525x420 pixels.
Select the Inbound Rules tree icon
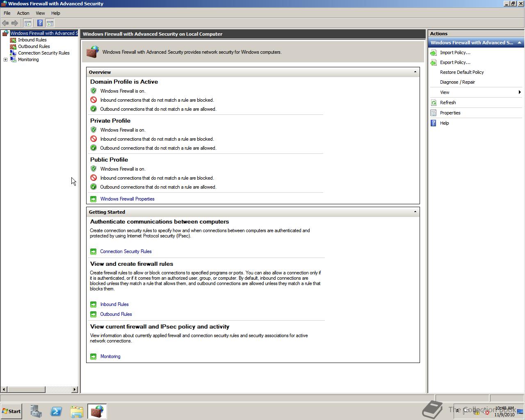pyautogui.click(x=13, y=40)
